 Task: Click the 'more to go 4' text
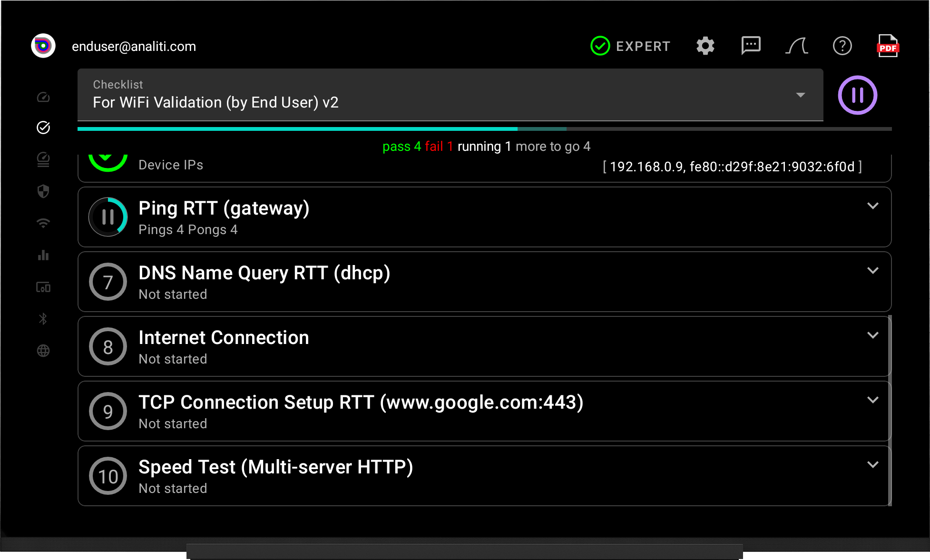tap(553, 147)
